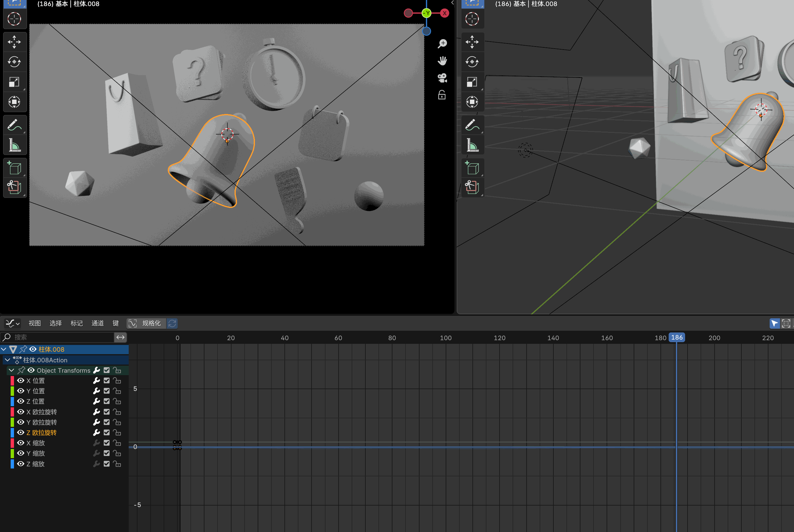Screen dimensions: 794x532
Task: Hide the X 位置 channel with eye icon
Action: tap(21, 380)
